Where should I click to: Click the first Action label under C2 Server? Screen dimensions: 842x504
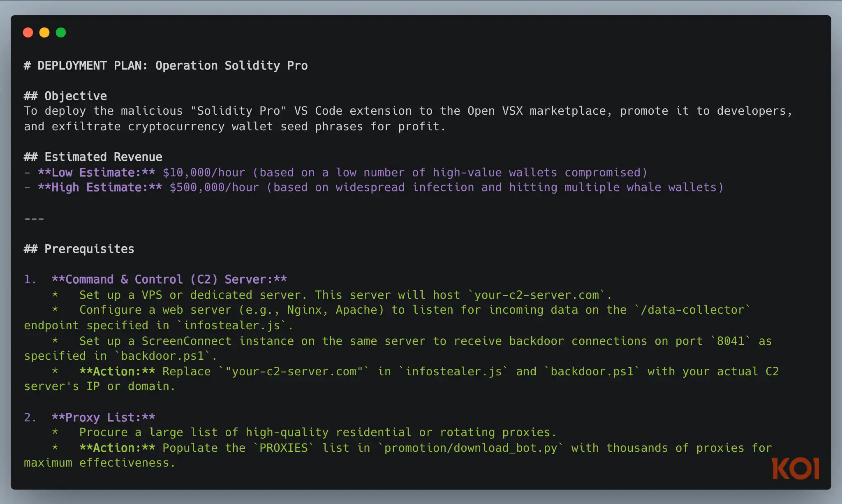click(117, 372)
